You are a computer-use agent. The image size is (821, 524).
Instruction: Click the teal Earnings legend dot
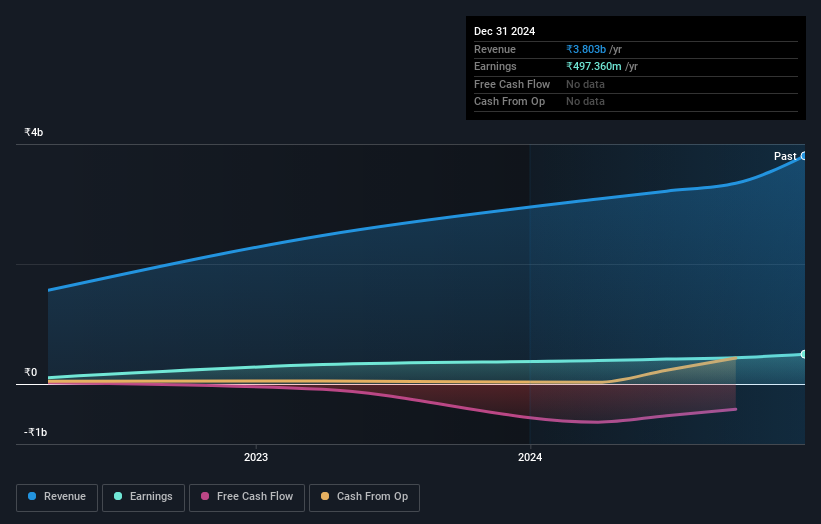(x=118, y=496)
